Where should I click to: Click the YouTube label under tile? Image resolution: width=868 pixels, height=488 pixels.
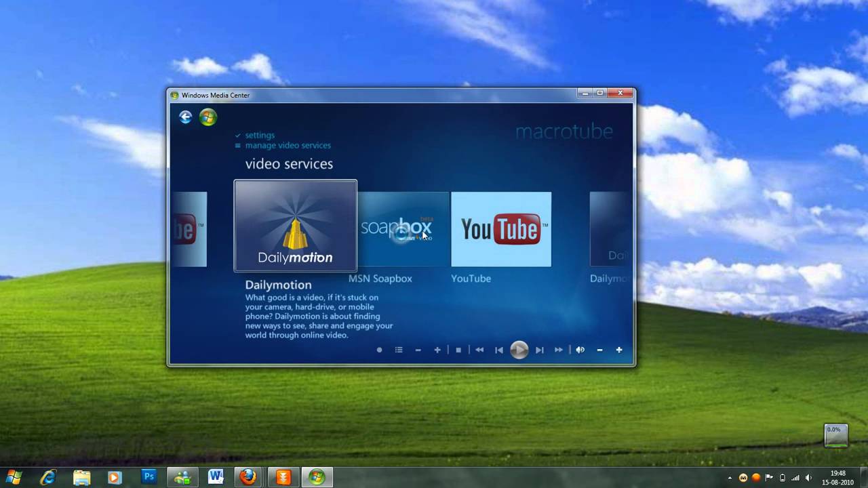pos(471,279)
